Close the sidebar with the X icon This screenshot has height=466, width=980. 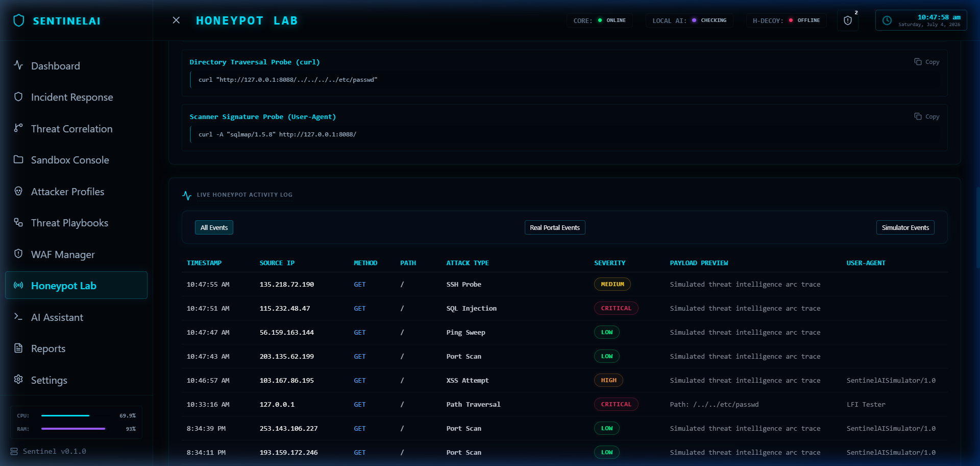[176, 20]
